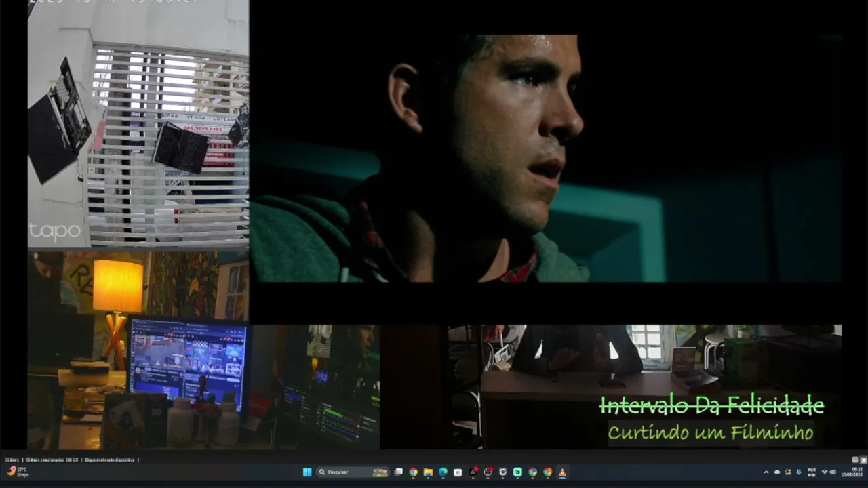
Task: Select the desk camera feed with window
Action: 644,386
